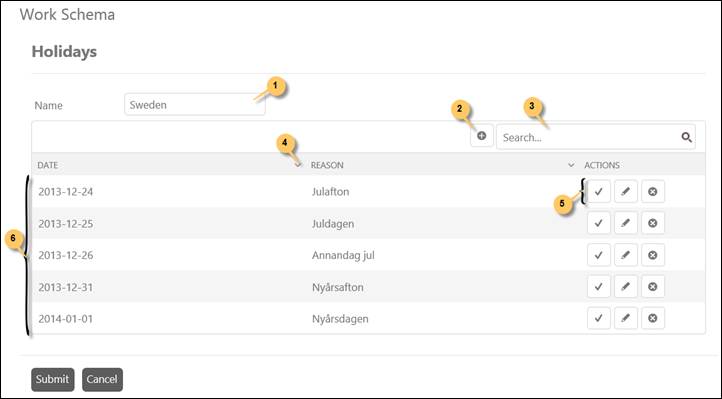722x399 pixels.
Task: Click the Nyårsafton reason cell
Action: 338,287
